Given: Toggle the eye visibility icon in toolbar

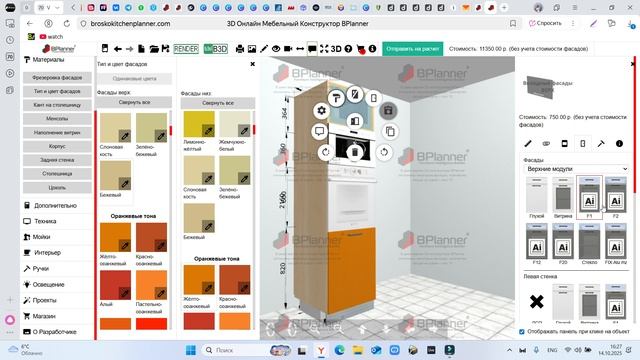Looking at the screenshot, I should (x=276, y=49).
